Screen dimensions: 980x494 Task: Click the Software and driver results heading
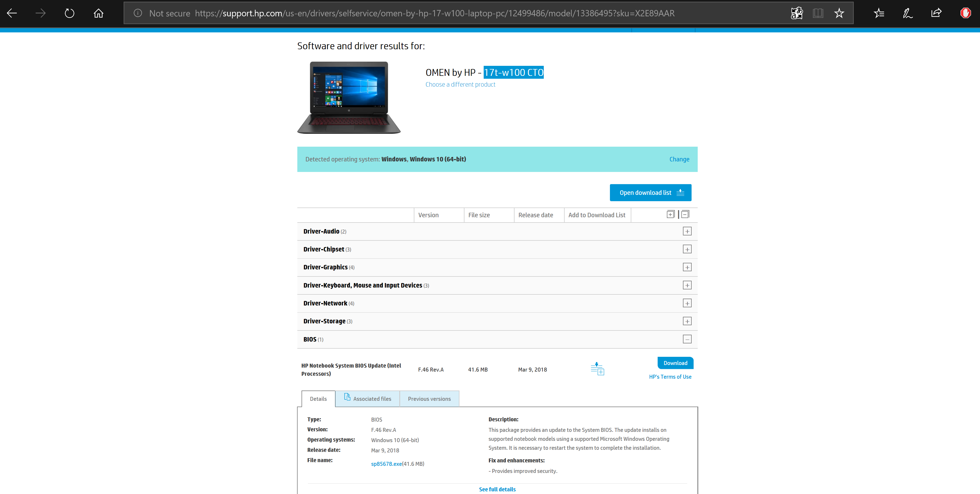[361, 46]
